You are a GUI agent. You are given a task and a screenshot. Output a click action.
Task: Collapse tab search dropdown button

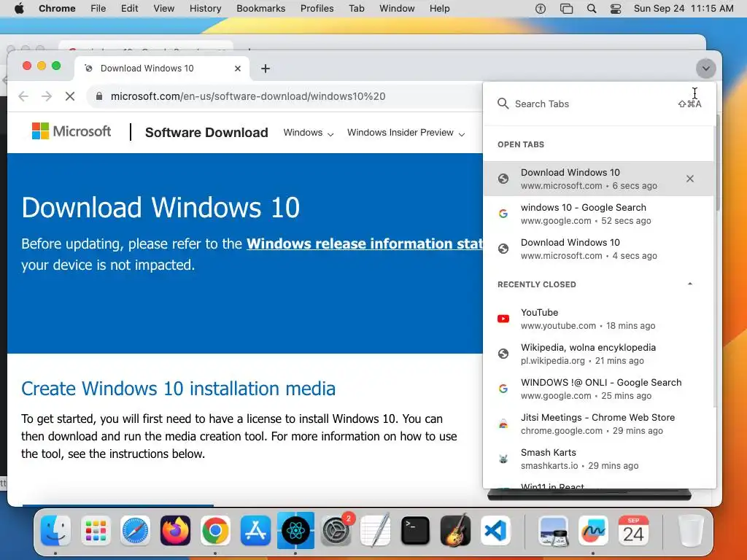pos(705,69)
